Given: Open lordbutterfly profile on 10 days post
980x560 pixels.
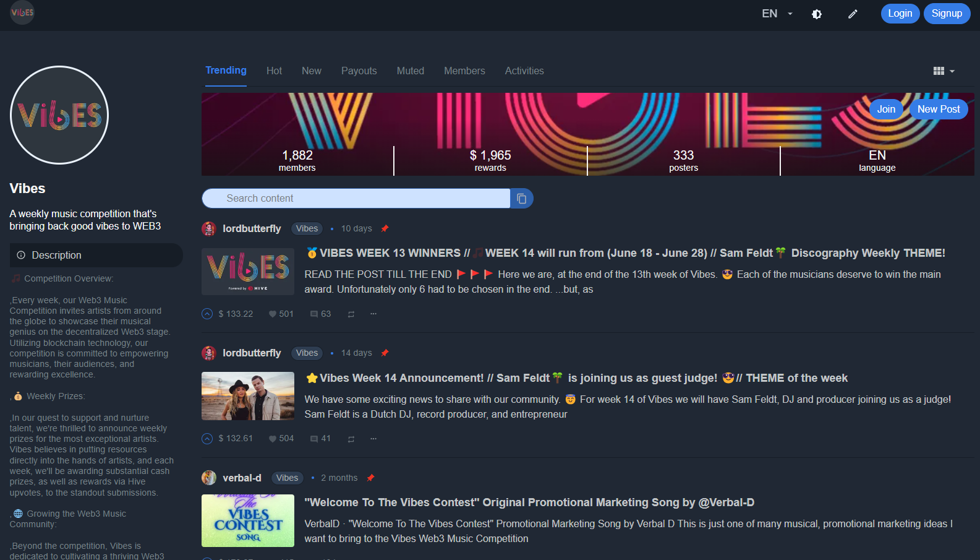Looking at the screenshot, I should [252, 229].
